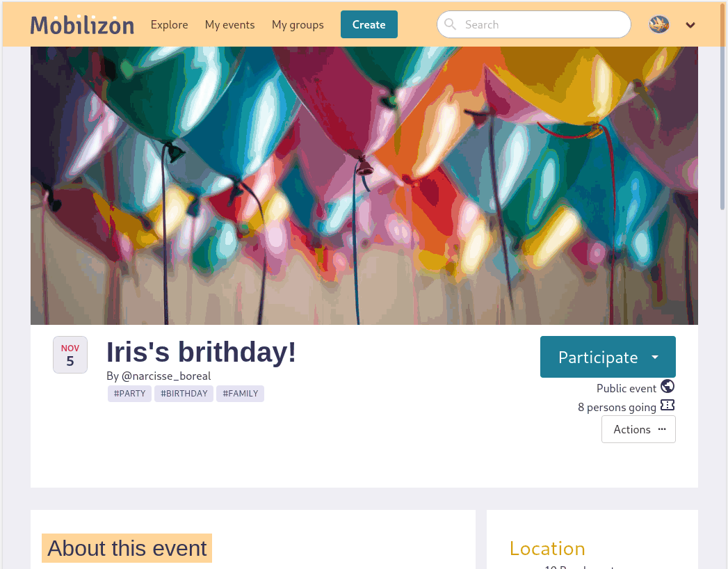This screenshot has height=569, width=728.
Task: Go to the Explore page
Action: (x=170, y=25)
